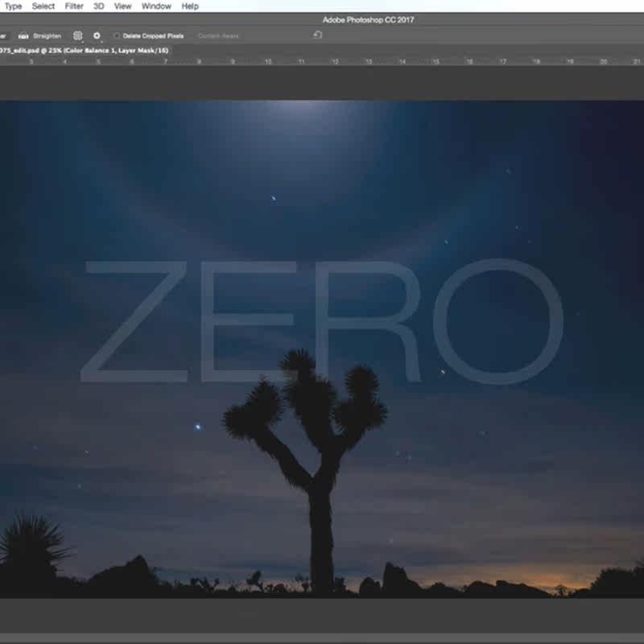Toggle the Delete Cropped Pixels checkbox
The width and height of the screenshot is (644, 644).
(117, 35)
